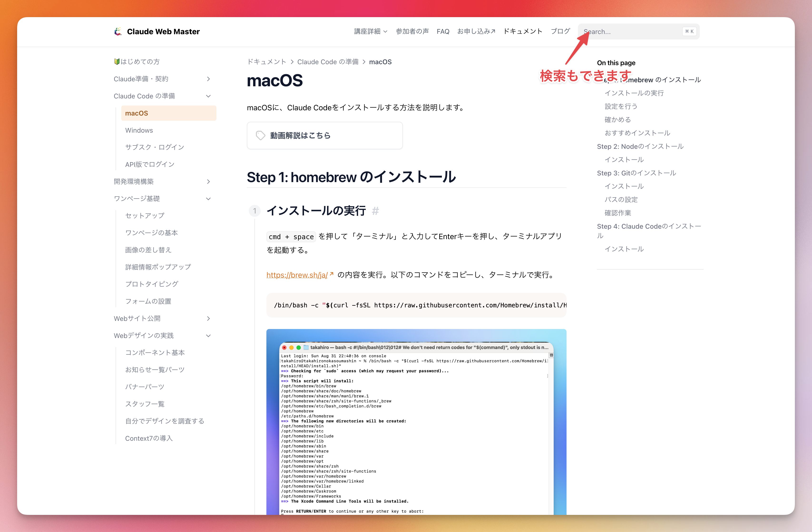Open the ブログ nav menu item
Viewport: 812px width, 532px height.
point(560,31)
